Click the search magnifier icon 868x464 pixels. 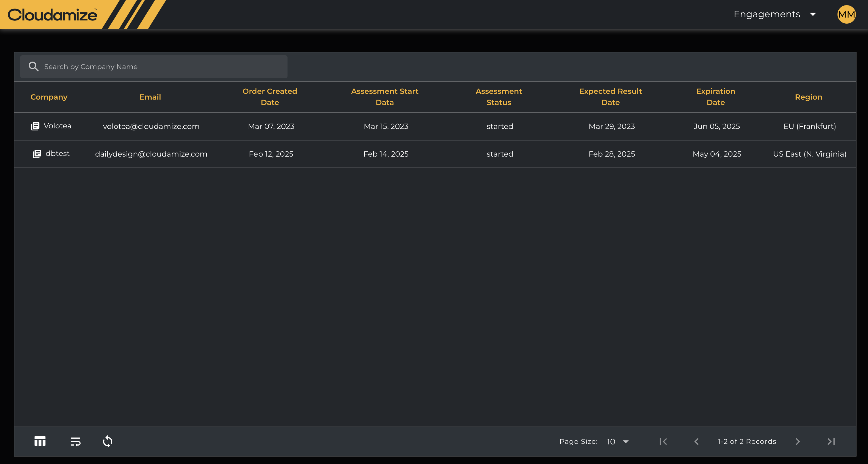(33, 67)
